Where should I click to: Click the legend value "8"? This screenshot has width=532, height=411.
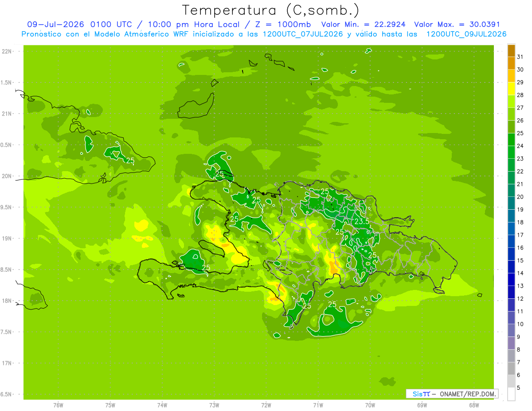click(519, 349)
